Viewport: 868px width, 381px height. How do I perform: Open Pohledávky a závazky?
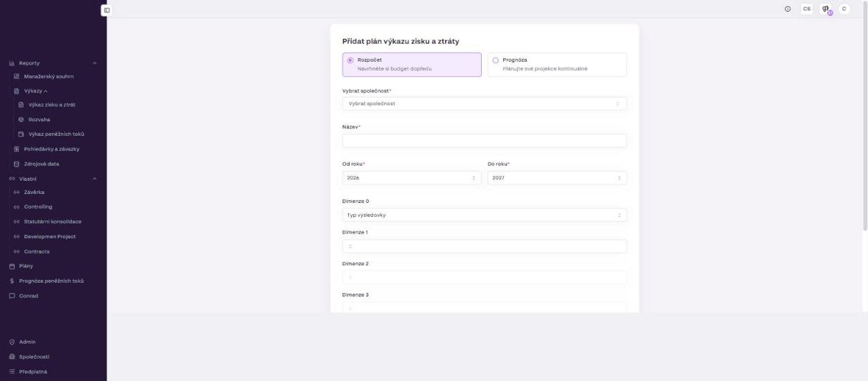(x=53, y=149)
